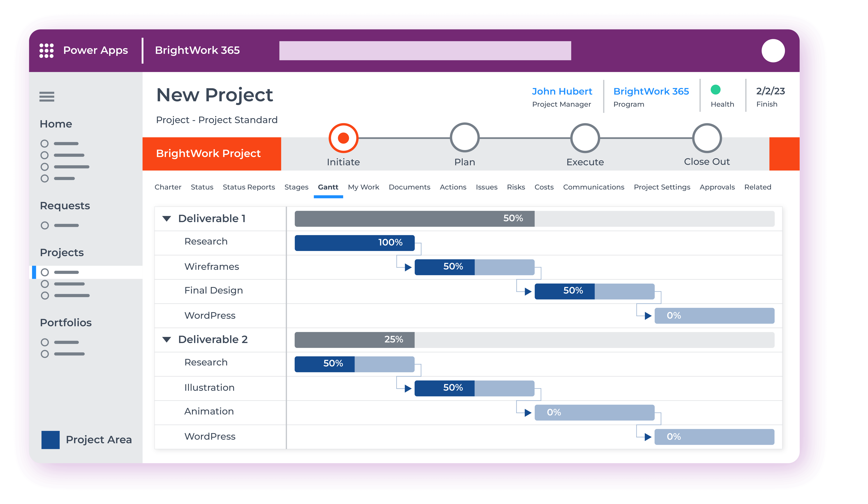This screenshot has width=868, height=504.
Task: Click the Approvals tab
Action: pos(718,187)
